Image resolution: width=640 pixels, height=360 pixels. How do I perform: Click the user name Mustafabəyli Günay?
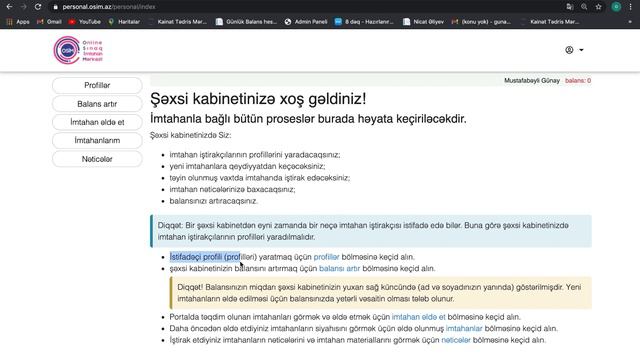[x=532, y=81]
